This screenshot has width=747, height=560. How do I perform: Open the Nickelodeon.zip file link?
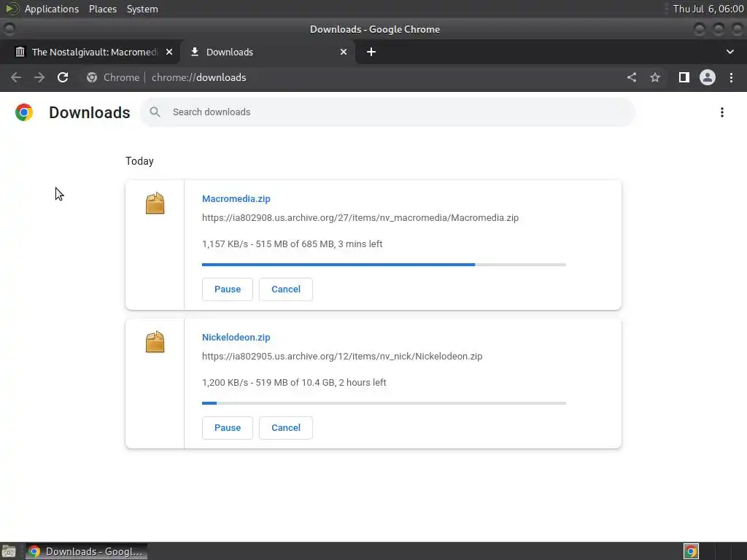(236, 337)
